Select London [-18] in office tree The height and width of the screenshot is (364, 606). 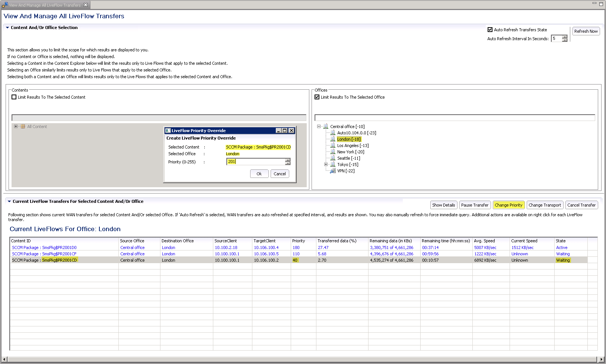pyautogui.click(x=349, y=139)
